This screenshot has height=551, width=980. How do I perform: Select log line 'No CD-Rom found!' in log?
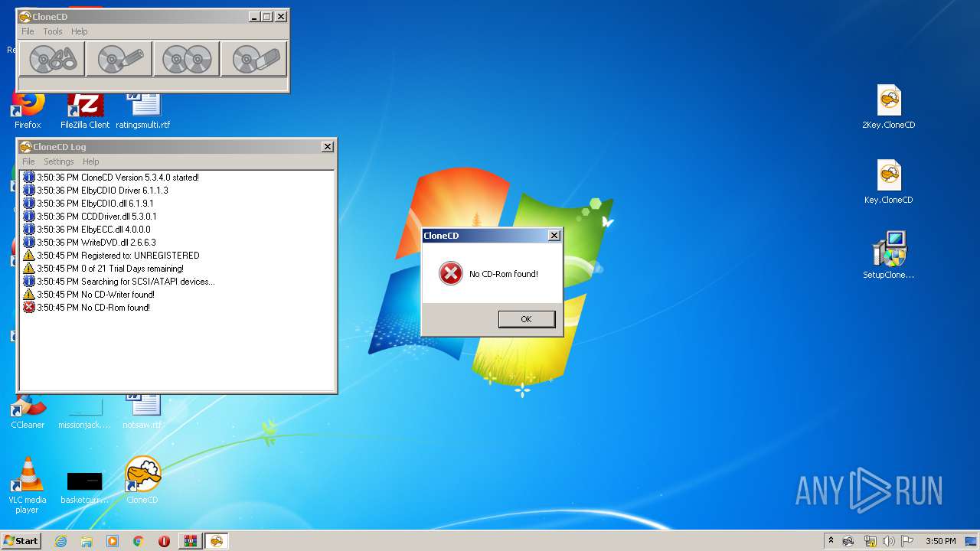pyautogui.click(x=86, y=308)
